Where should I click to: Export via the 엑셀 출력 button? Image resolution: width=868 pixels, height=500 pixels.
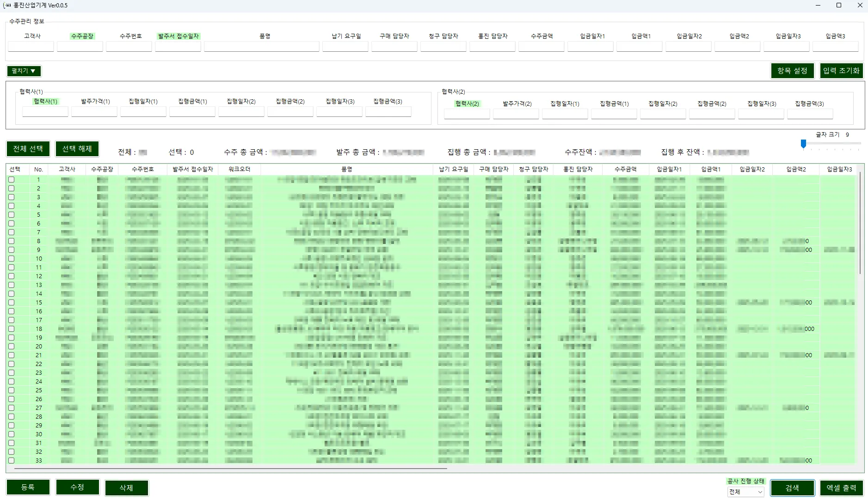[x=841, y=488]
